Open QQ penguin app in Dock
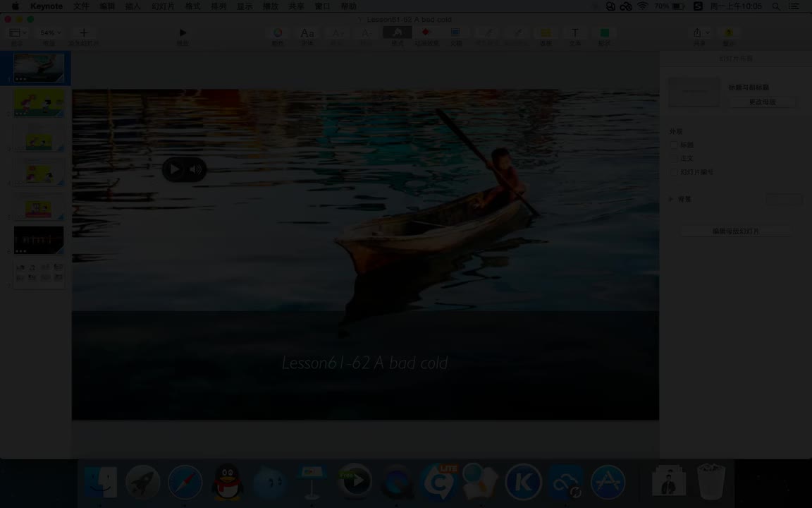 coord(228,482)
